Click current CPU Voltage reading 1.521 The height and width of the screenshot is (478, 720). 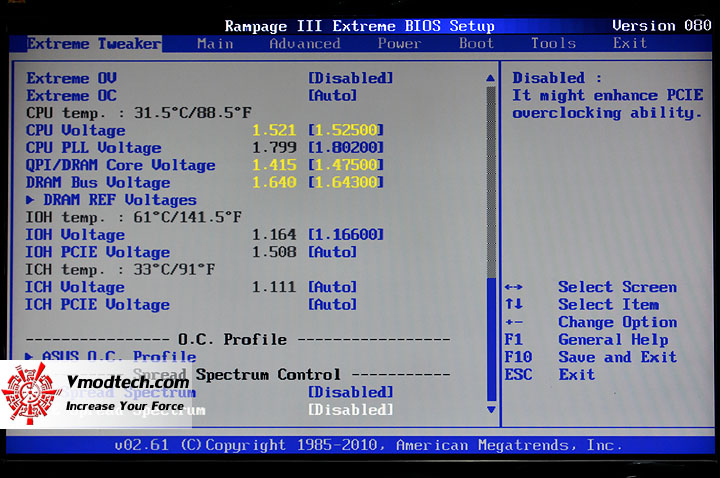[274, 130]
